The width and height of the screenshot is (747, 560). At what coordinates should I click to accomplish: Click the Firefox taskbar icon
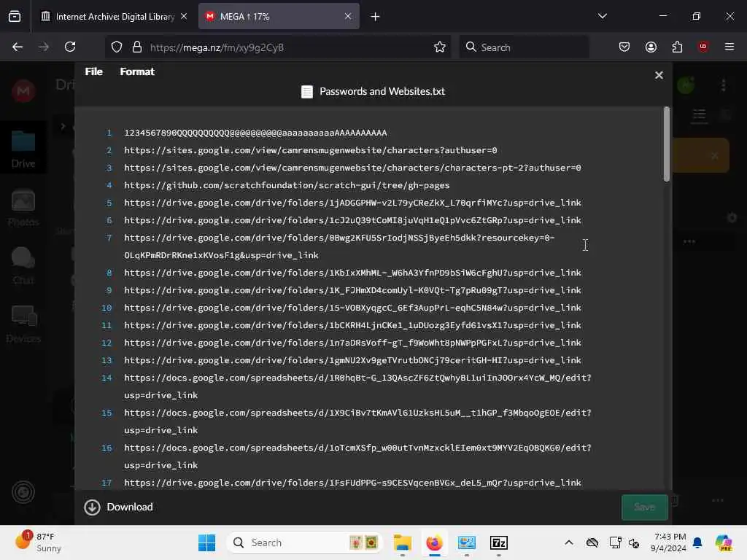(x=434, y=542)
